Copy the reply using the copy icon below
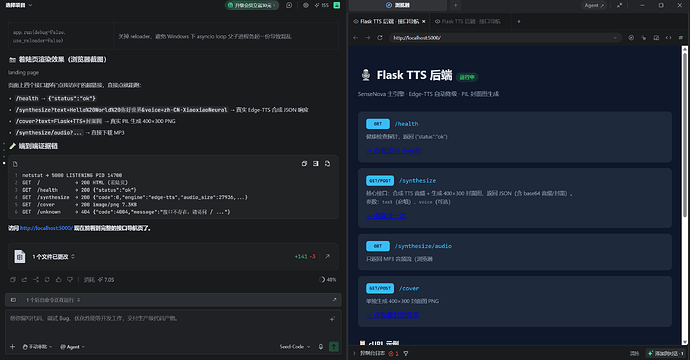The image size is (690, 360). click(x=13, y=279)
